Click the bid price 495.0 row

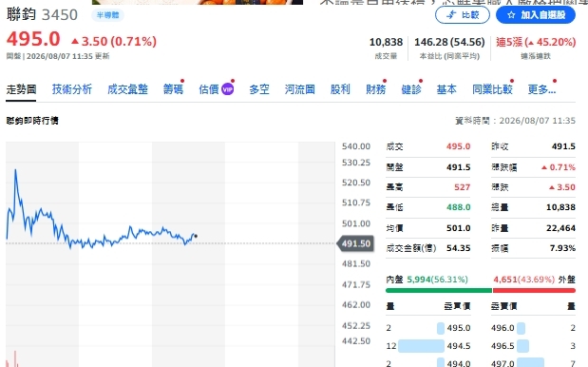pos(427,328)
